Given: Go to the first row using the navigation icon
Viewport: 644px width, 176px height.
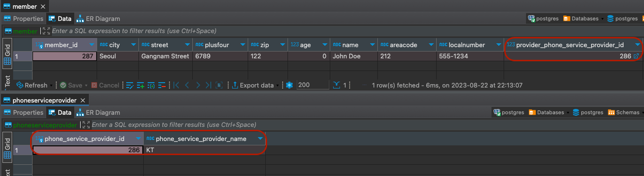Looking at the screenshot, I should 176,85.
